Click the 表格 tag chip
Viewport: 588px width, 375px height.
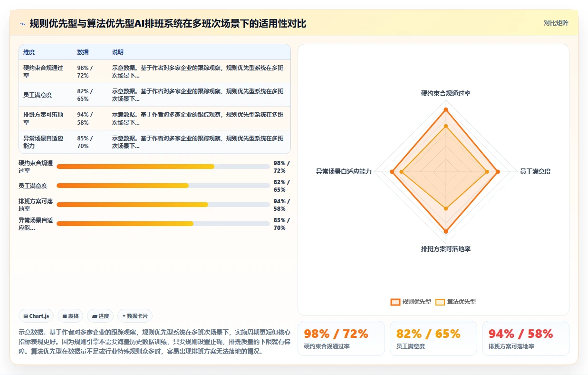(x=70, y=316)
